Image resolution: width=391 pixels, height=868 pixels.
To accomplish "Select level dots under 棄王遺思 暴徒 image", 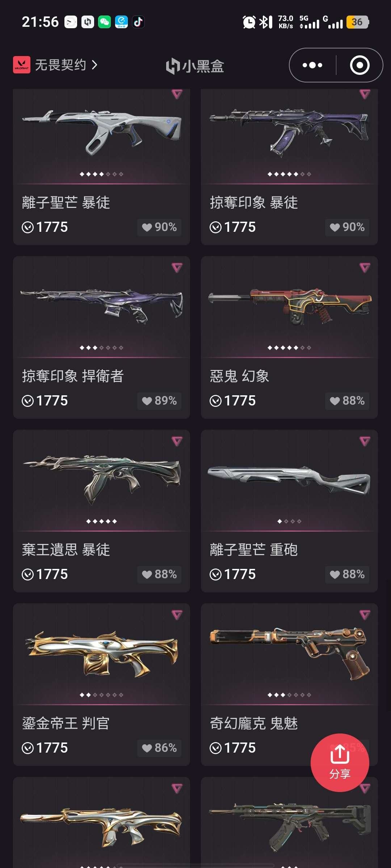I will [x=101, y=521].
